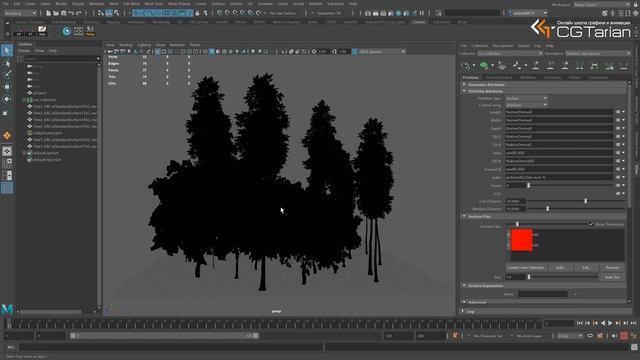This screenshot has height=360, width=640.
Task: Click the Low Distance slider handle
Action: click(x=586, y=201)
